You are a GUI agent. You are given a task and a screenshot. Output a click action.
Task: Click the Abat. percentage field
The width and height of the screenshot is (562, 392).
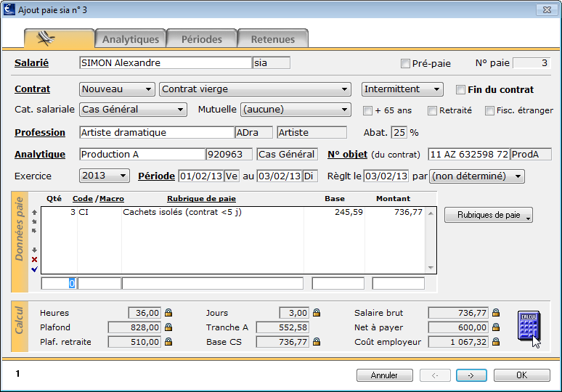399,133
